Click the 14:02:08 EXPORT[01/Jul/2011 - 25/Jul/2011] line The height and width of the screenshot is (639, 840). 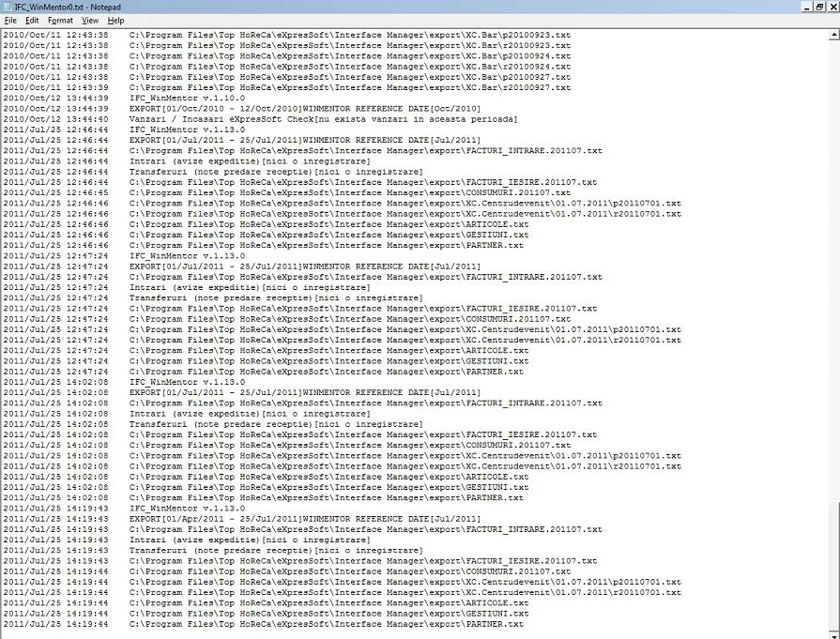tap(242, 393)
